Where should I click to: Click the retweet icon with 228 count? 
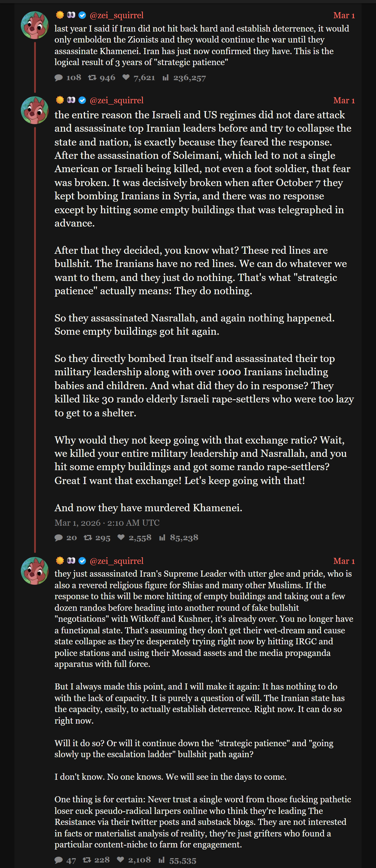click(87, 860)
